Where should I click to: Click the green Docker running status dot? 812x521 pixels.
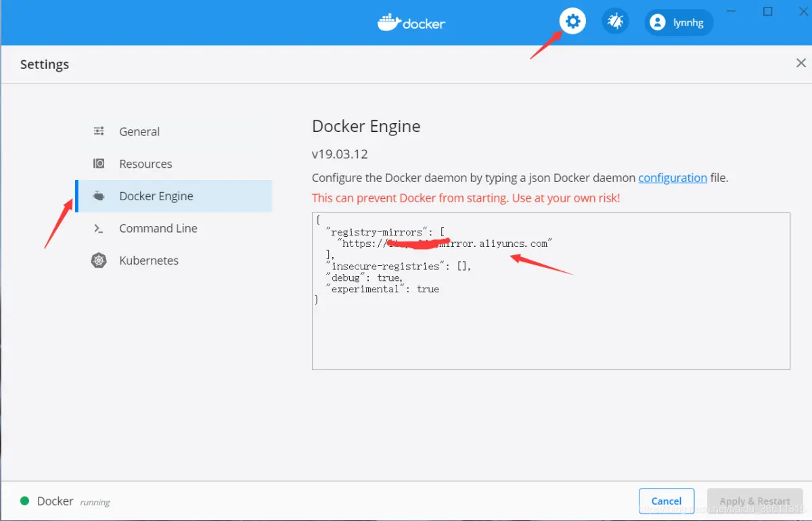coord(25,501)
